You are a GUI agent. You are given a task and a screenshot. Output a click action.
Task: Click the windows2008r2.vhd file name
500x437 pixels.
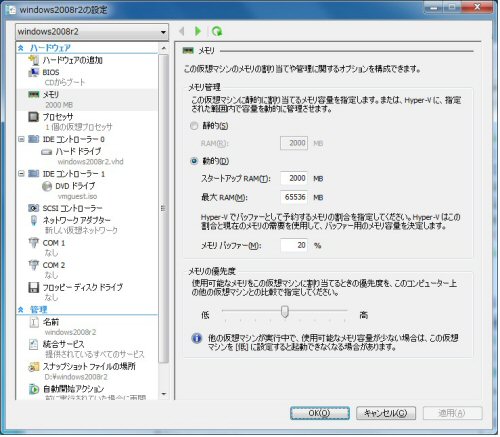click(90, 162)
